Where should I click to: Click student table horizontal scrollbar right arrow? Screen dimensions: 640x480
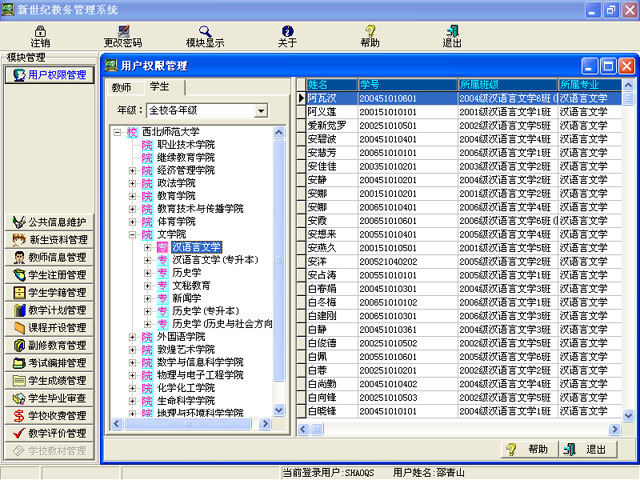(x=615, y=429)
